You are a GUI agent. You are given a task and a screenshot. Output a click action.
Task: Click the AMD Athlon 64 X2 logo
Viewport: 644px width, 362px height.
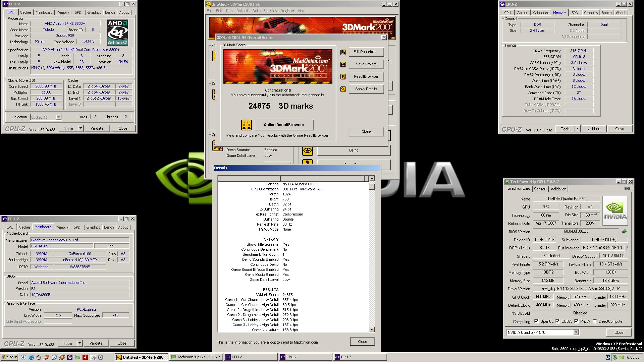(x=117, y=33)
